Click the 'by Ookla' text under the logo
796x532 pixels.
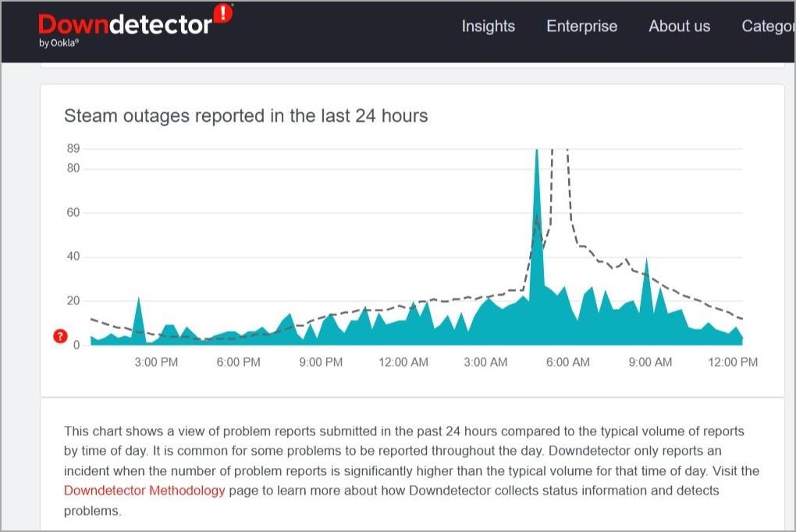coord(59,43)
